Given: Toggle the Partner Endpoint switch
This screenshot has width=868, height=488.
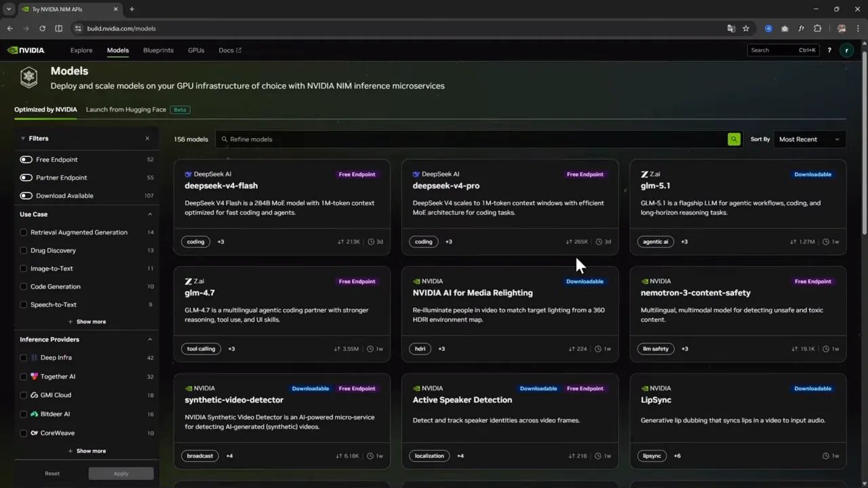Looking at the screenshot, I should click(26, 178).
